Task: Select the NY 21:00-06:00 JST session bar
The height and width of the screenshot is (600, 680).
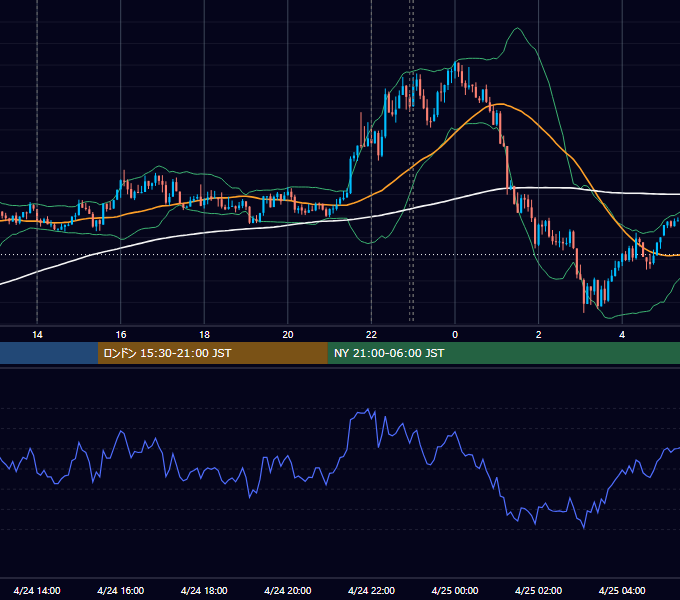Action: [503, 353]
